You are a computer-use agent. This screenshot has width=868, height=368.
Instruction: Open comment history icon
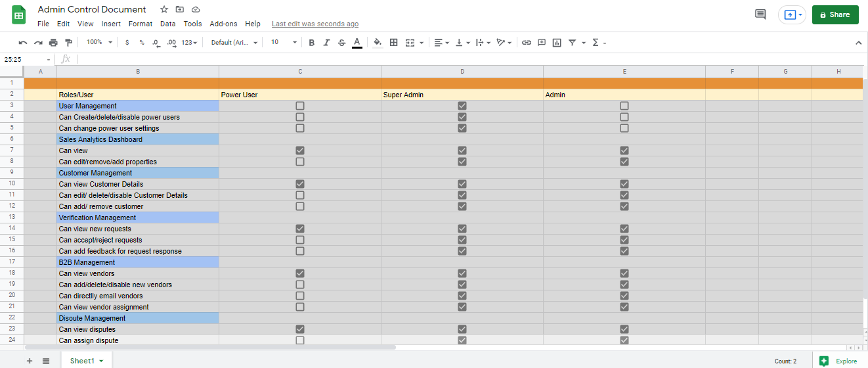[760, 14]
